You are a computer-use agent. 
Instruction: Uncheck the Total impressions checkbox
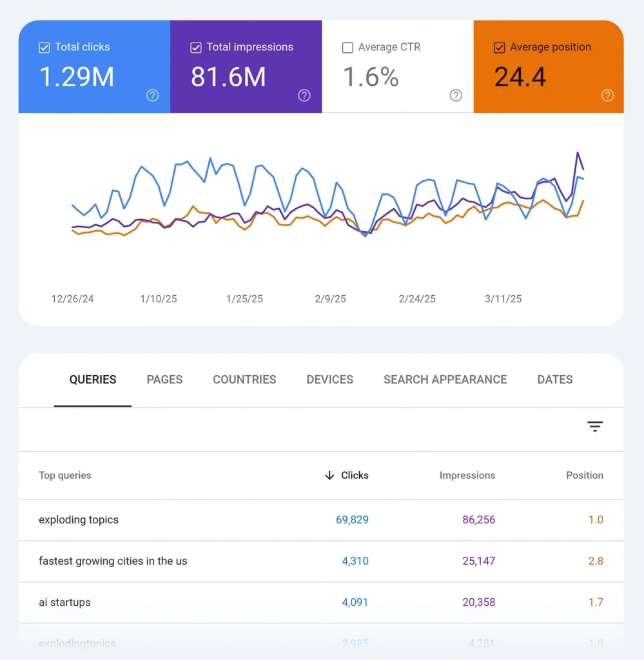coord(196,48)
